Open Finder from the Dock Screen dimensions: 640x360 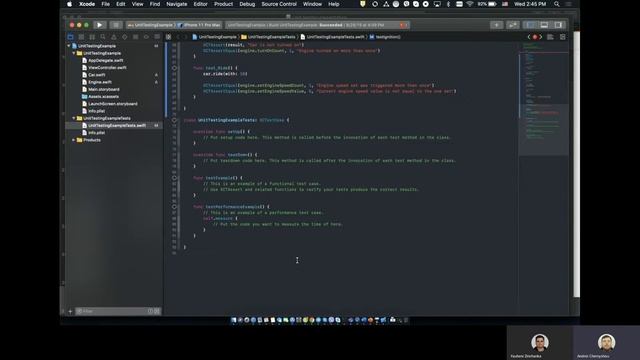(x=233, y=320)
